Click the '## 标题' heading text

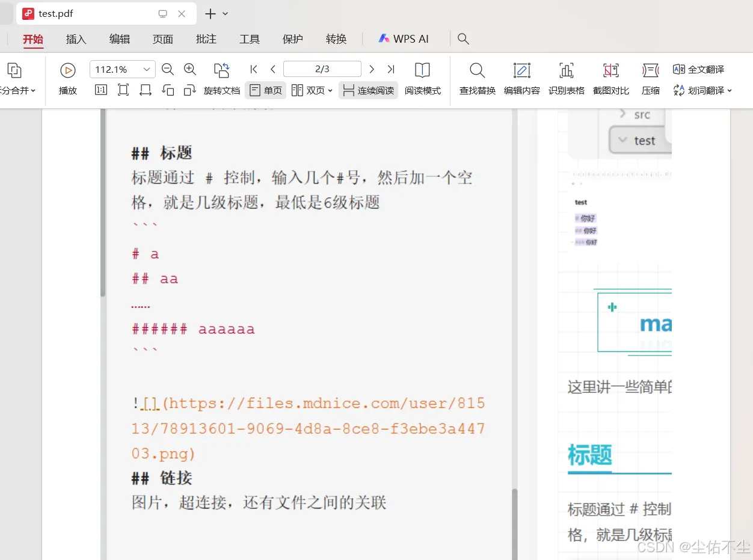coord(162,153)
